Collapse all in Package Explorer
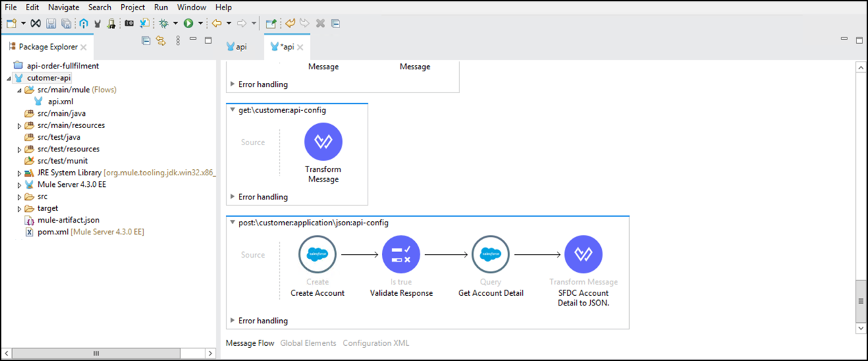This screenshot has width=868, height=361. (146, 40)
